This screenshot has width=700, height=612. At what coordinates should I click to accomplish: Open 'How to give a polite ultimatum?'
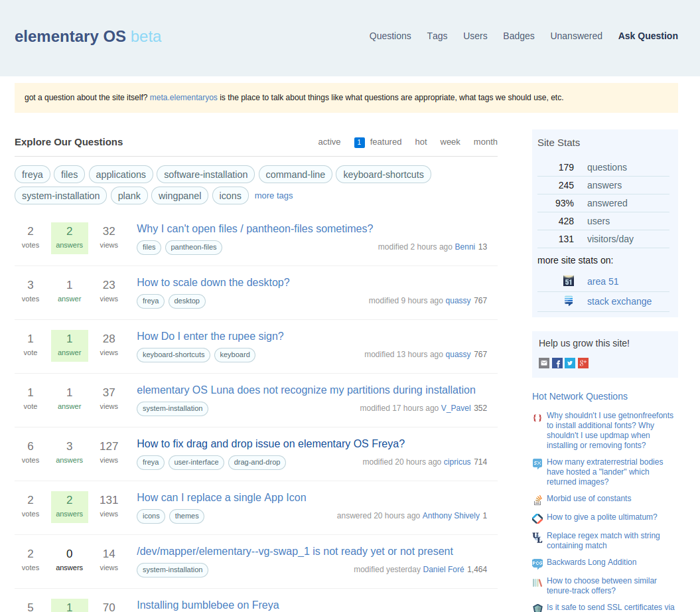tap(602, 517)
